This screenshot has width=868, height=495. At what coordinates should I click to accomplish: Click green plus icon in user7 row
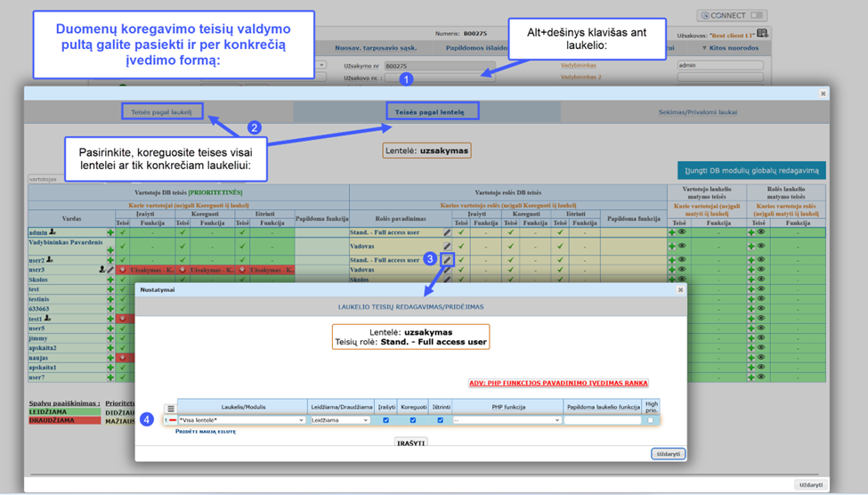tap(110, 377)
